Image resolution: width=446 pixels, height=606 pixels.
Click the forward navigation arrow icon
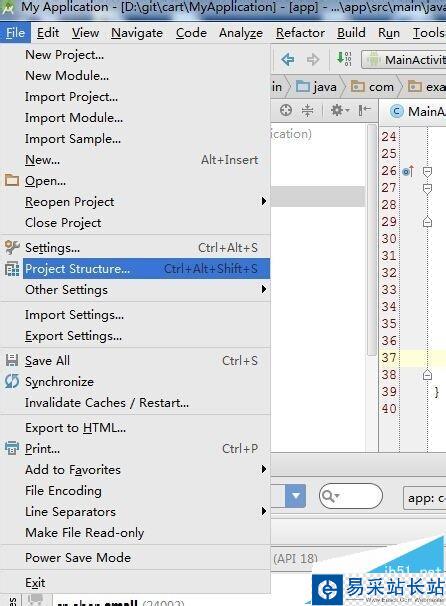point(313,60)
